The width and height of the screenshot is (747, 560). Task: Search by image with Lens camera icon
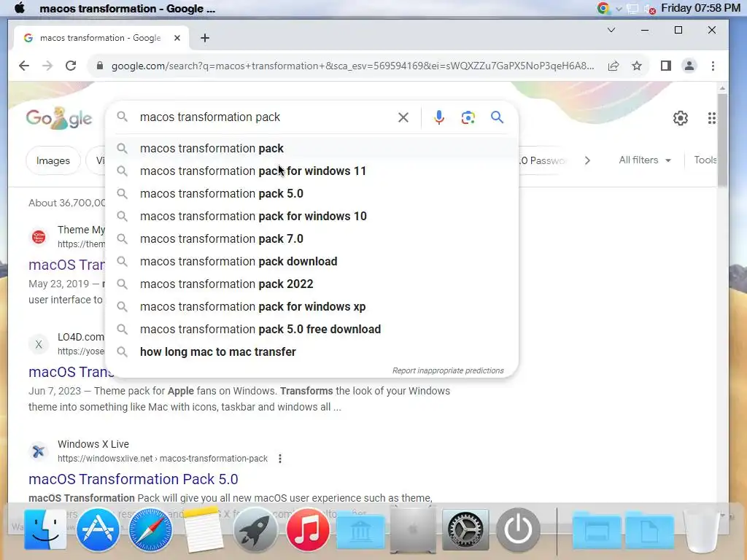click(468, 117)
